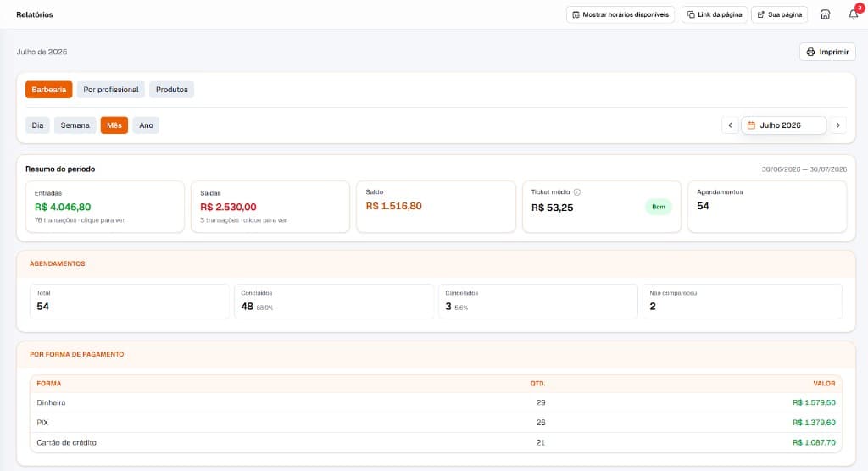Viewport: 868px width, 471px height.
Task: Click the Concluídos 48 card
Action: click(334, 302)
